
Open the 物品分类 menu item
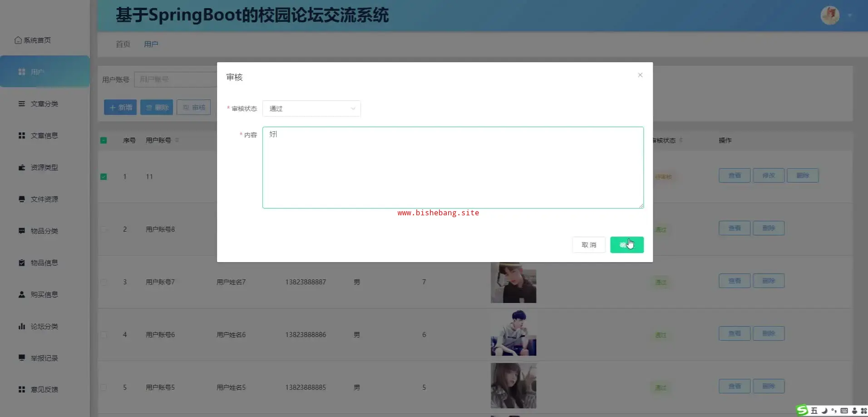click(45, 231)
